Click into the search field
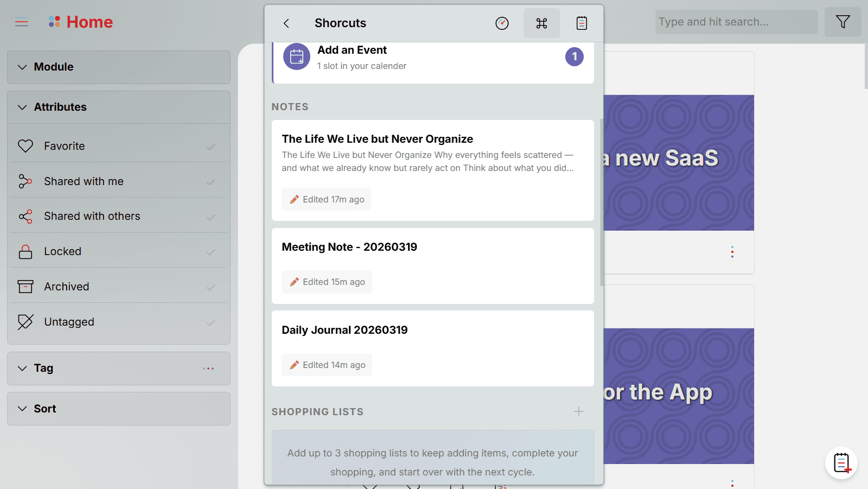Image resolution: width=868 pixels, height=489 pixels. [735, 22]
